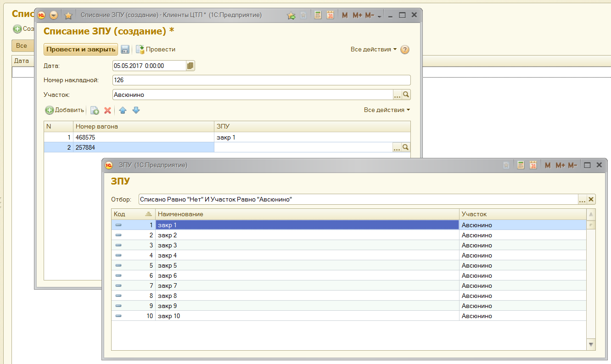The width and height of the screenshot is (611, 364).
Task: Open the Отбор filter ellipsis button
Action: pyautogui.click(x=582, y=199)
